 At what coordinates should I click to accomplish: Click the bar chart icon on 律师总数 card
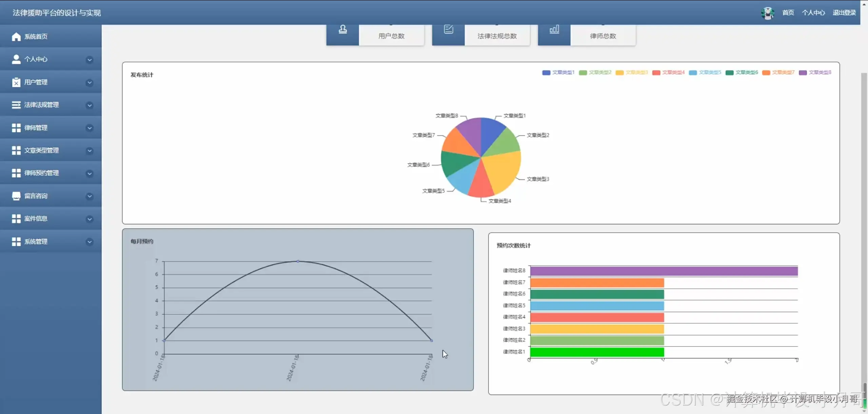554,29
